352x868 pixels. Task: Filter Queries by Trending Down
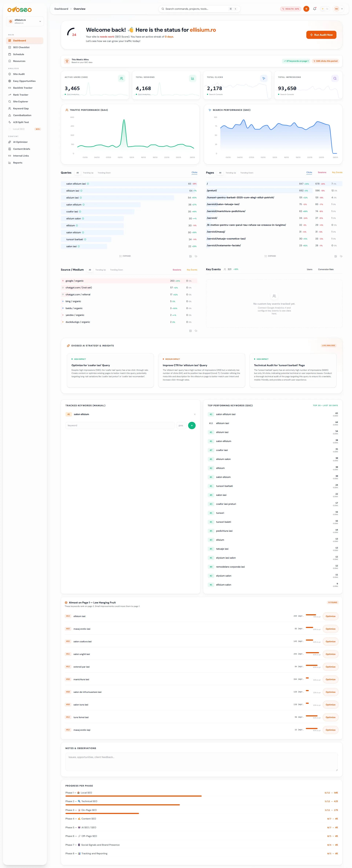tap(104, 173)
